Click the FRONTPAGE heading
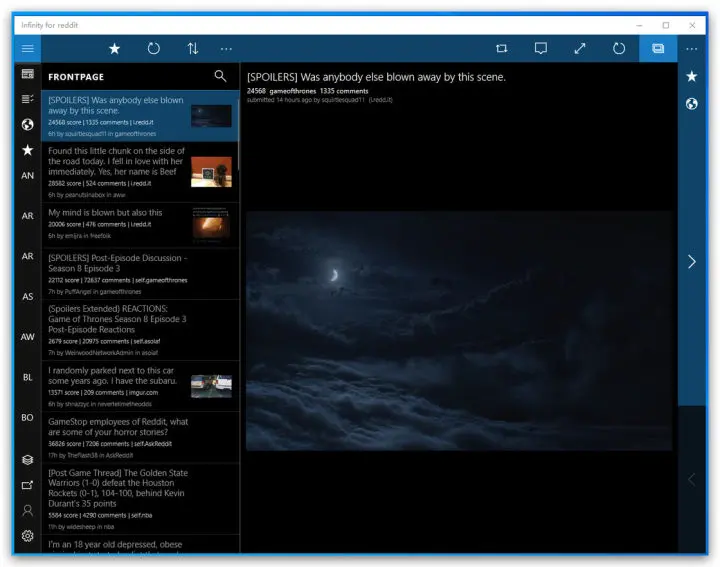The image size is (720, 567). pos(76,77)
